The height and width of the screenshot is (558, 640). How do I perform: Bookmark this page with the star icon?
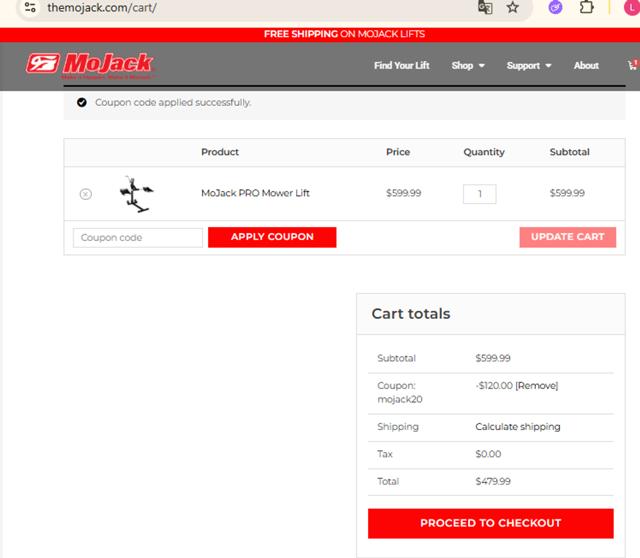point(513,7)
